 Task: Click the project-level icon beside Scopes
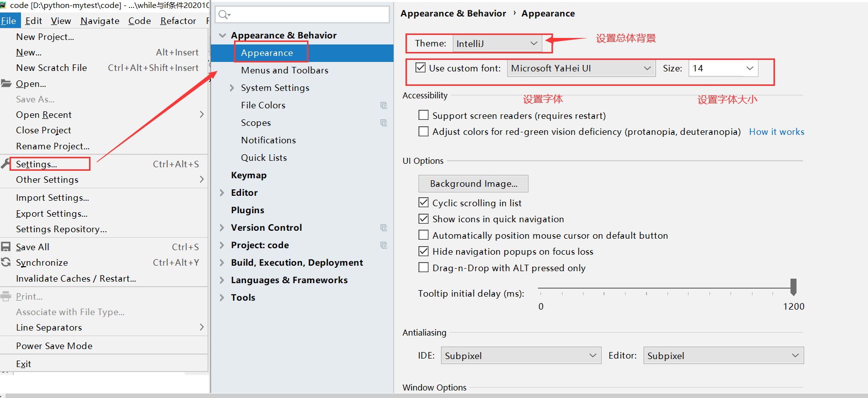pos(383,123)
